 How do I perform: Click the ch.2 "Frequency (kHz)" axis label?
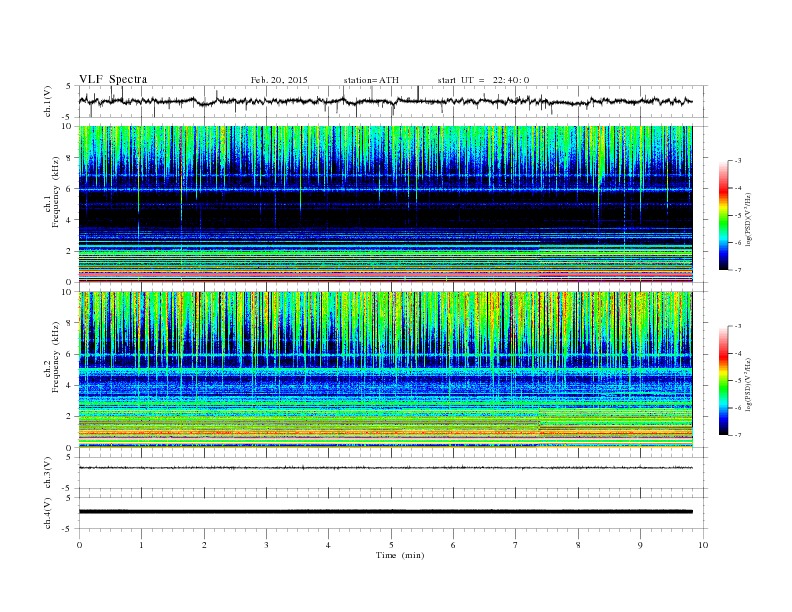[x=55, y=356]
